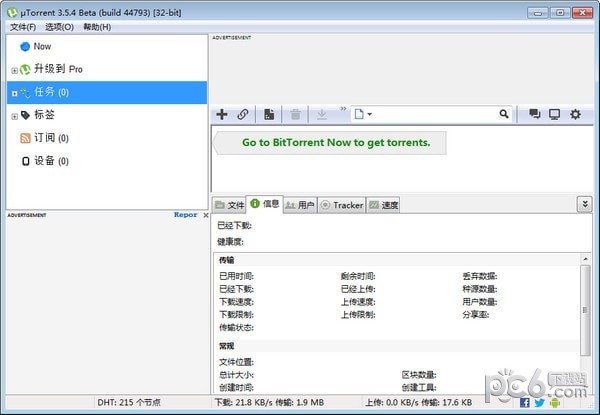This screenshot has height=415, width=600.
Task: Click Go to BitTorrent Now banner link
Action: coord(336,142)
